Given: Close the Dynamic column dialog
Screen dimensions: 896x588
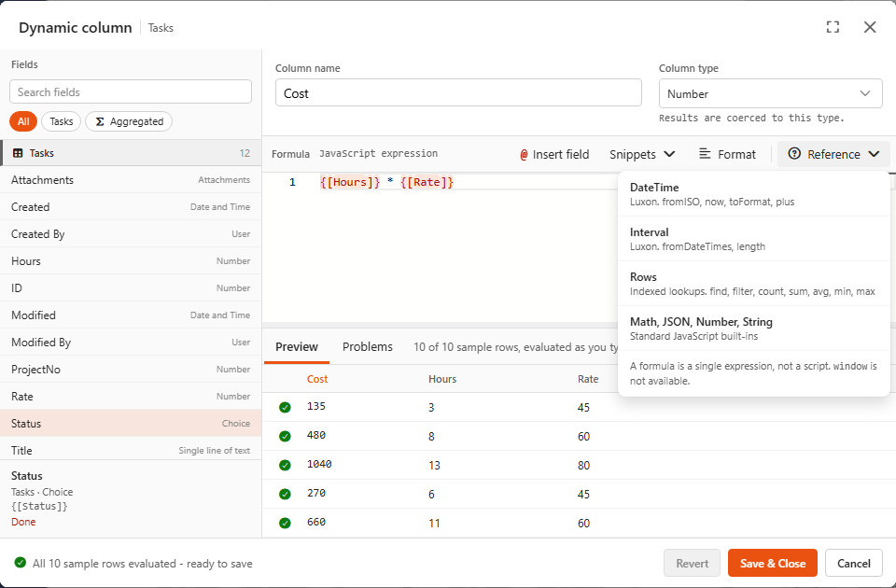Looking at the screenshot, I should pos(870,27).
